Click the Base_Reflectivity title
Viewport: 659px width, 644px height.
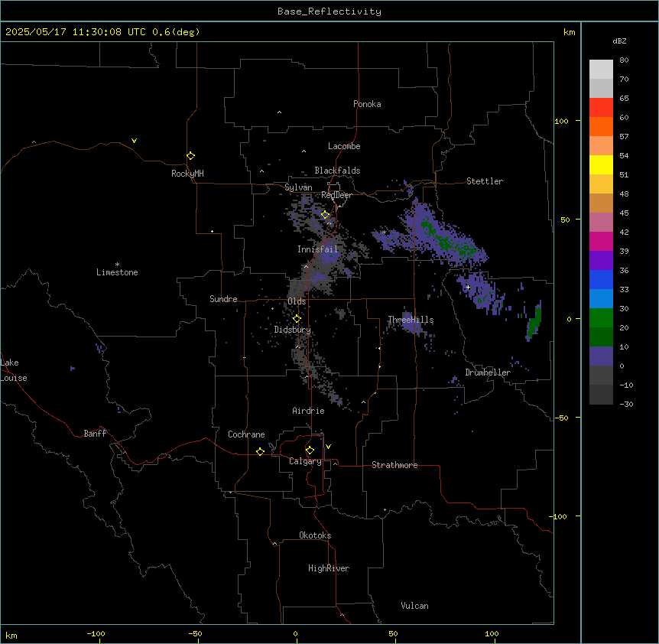point(329,11)
